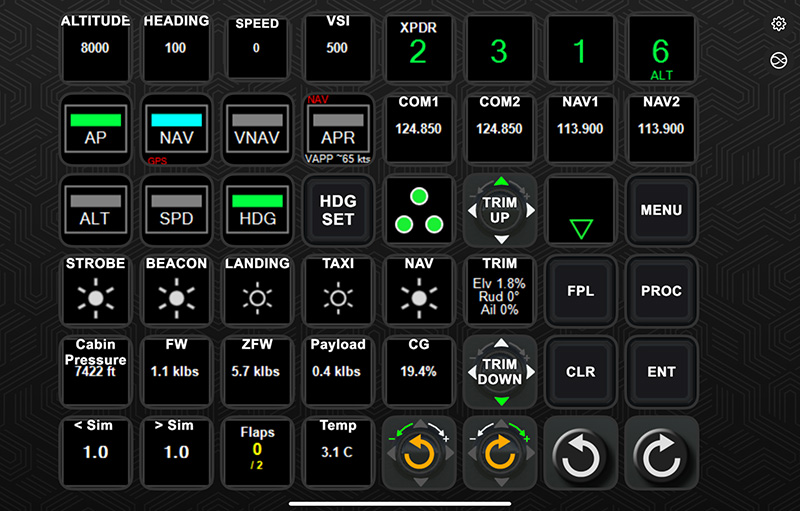Screen dimensions: 800x511
Task: Click the landing gear three-green indicator
Action: point(419,210)
